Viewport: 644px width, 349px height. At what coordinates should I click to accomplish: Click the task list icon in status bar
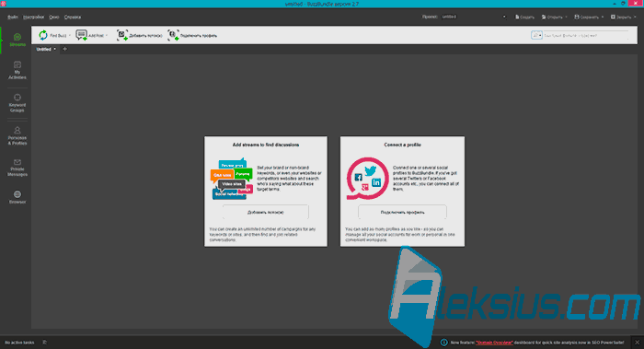pos(45,342)
